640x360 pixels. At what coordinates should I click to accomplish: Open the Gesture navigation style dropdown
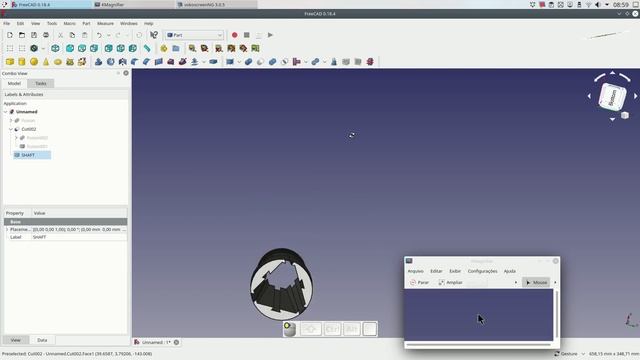tap(570, 353)
